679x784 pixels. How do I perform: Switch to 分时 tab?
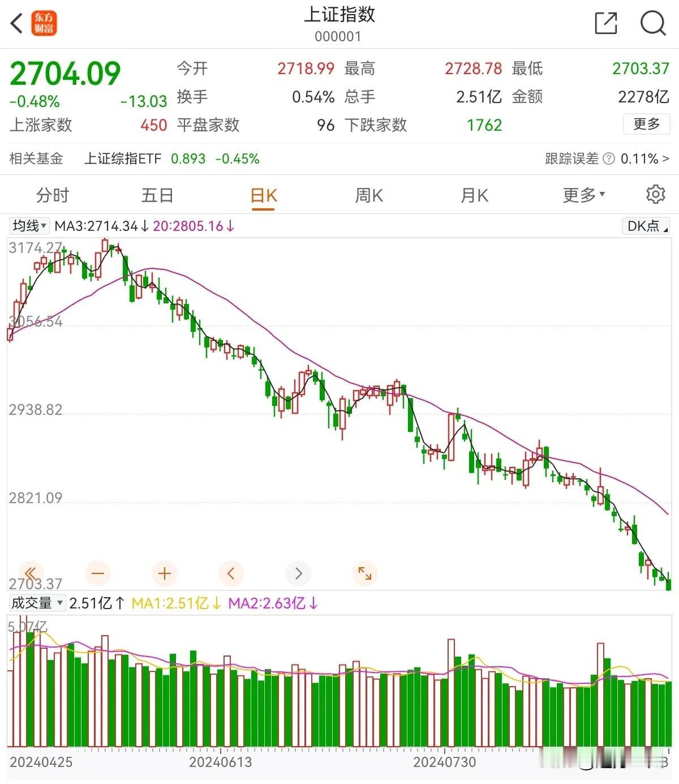pos(52,195)
